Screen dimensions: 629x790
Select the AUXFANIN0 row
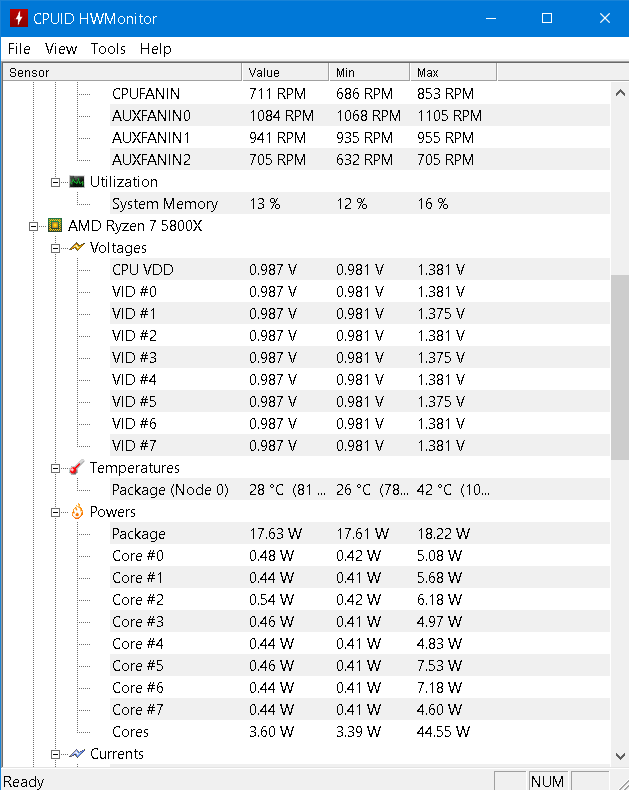point(360,116)
